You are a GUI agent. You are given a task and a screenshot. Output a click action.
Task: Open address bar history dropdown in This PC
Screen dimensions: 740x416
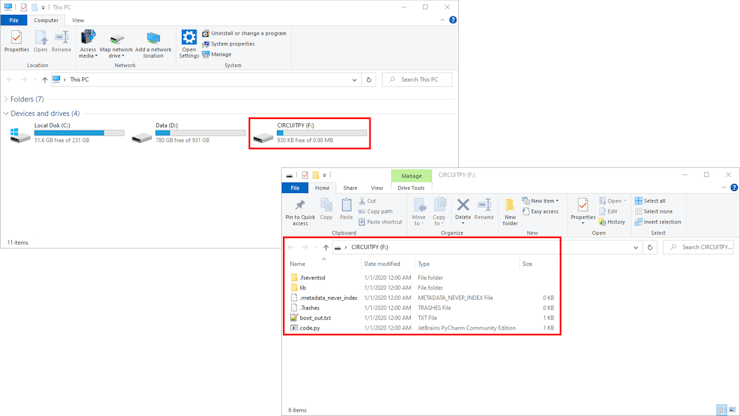click(354, 80)
